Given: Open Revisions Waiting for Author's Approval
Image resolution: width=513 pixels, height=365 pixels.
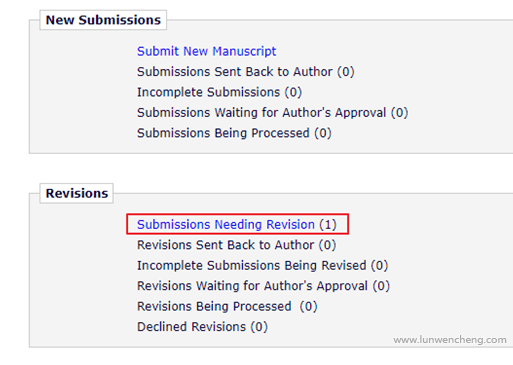Looking at the screenshot, I should (x=263, y=286).
